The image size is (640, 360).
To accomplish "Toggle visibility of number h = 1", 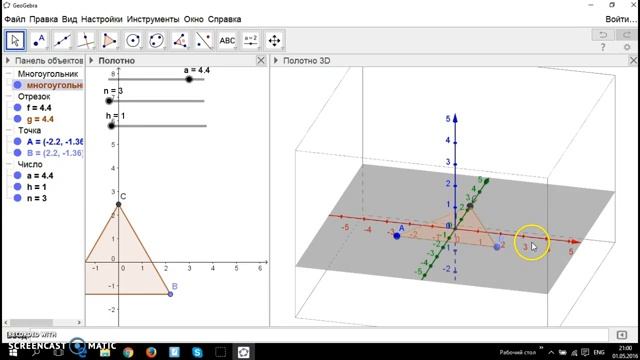I will tap(17, 187).
